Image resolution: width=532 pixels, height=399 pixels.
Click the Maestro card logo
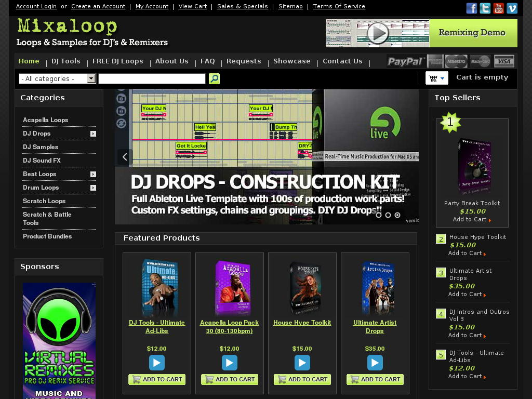tap(456, 61)
